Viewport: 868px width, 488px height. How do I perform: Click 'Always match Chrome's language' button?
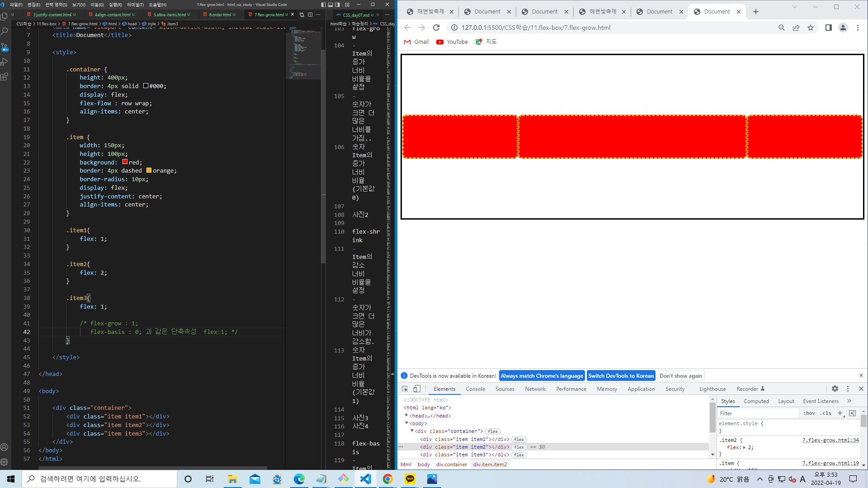(x=542, y=376)
